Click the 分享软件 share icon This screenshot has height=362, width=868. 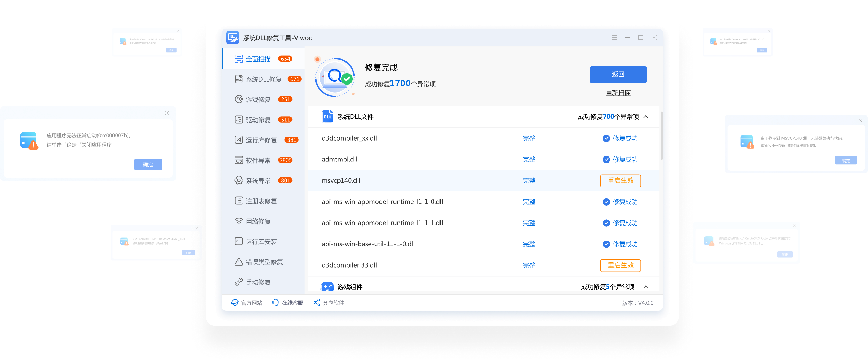tap(317, 302)
